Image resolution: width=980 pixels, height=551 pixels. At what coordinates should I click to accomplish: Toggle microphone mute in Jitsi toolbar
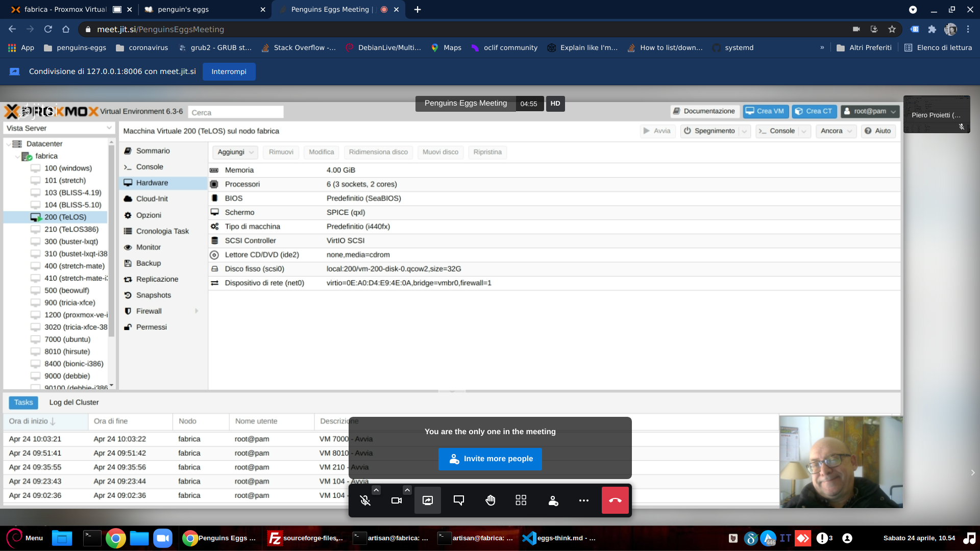pyautogui.click(x=365, y=500)
